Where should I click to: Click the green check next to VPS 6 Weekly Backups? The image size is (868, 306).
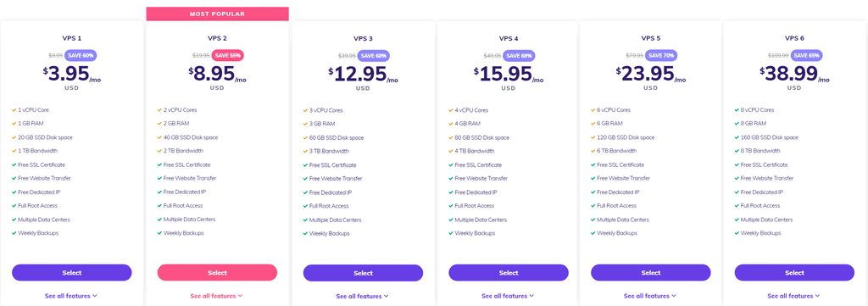(737, 233)
